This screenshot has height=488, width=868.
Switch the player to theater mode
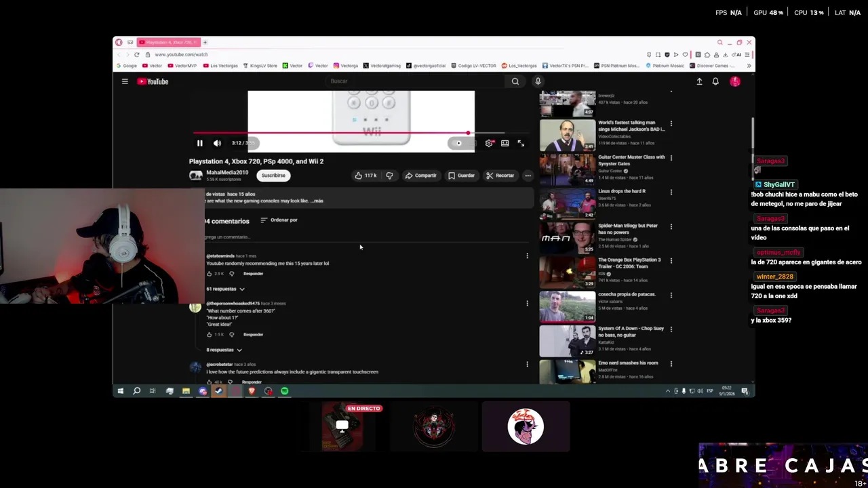tap(505, 143)
